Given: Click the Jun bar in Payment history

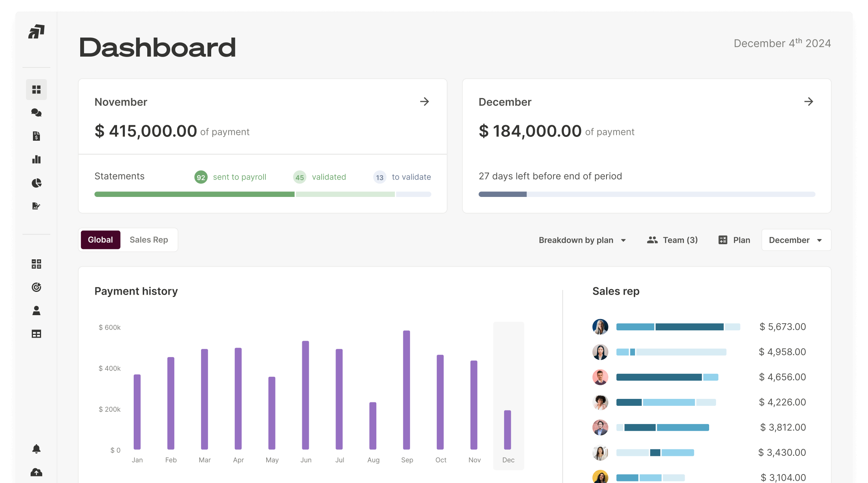Looking at the screenshot, I should [305, 395].
